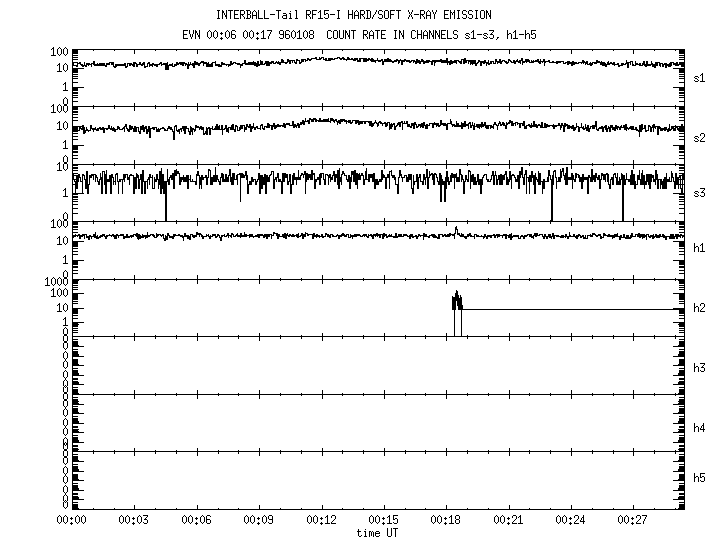Screen dimensions: 720x550
Task: Click the 00:03 time axis tick label
Action: point(134,522)
